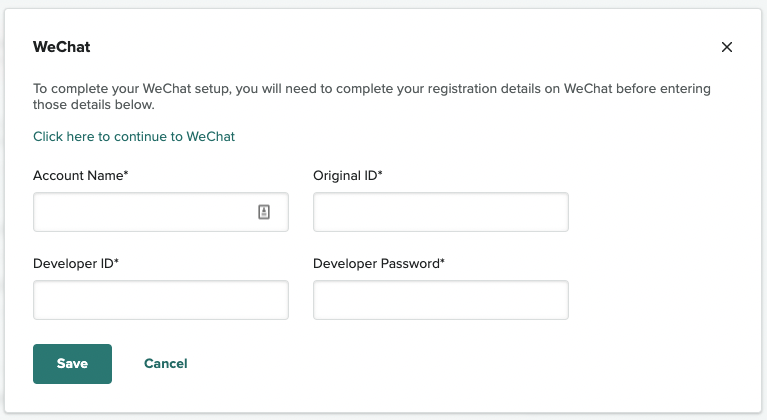767x420 pixels.
Task: Click the required asterisk after Account Name
Action: 126,175
